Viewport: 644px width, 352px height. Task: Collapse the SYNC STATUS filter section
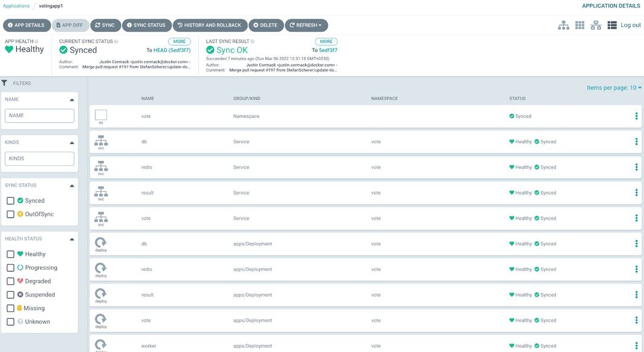pos(72,186)
